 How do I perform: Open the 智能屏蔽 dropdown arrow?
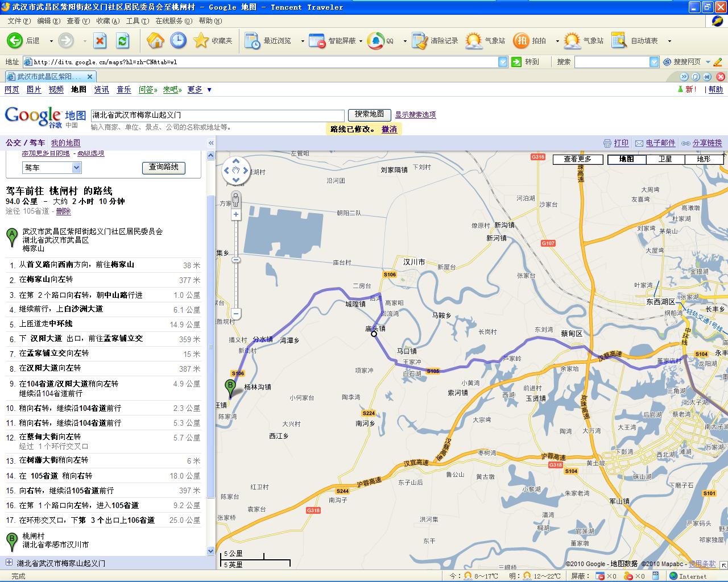[x=361, y=41]
